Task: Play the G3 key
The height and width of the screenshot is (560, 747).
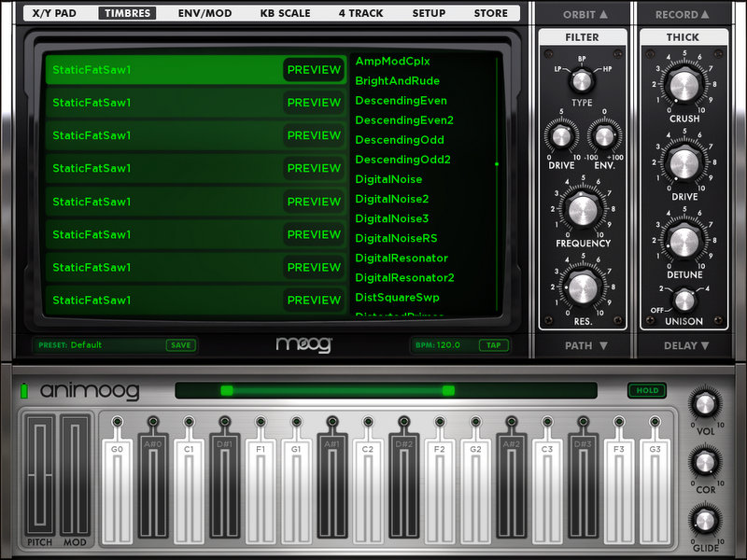Action: (x=655, y=491)
